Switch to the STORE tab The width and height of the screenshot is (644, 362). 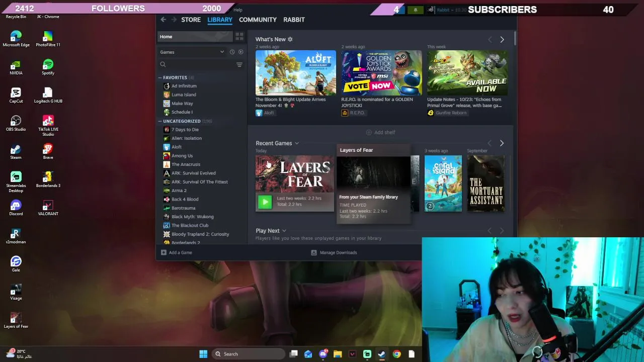tap(191, 20)
